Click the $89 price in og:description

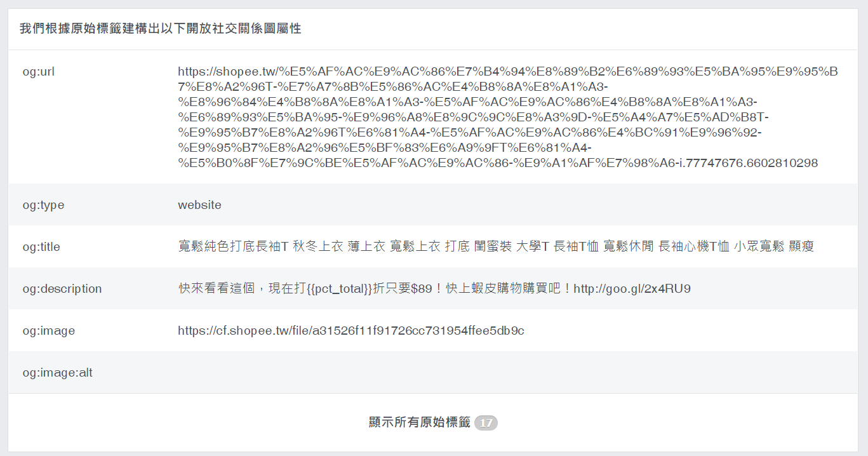tap(422, 289)
